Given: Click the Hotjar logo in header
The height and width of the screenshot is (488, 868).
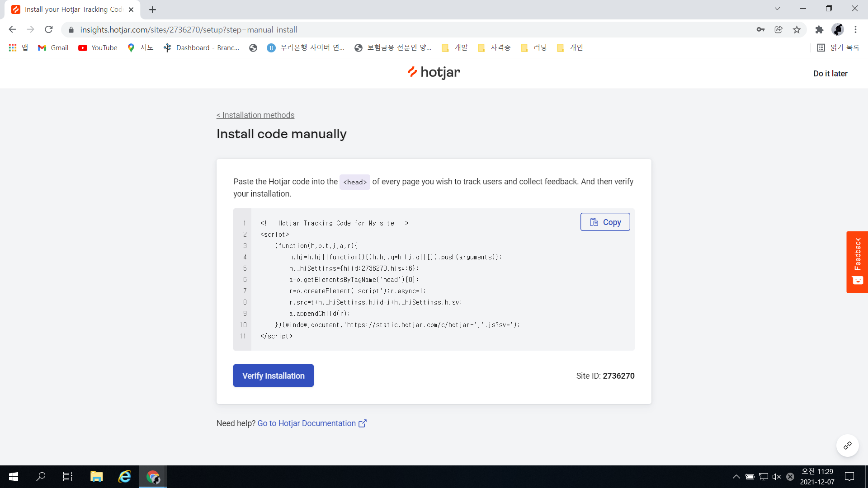Looking at the screenshot, I should coord(434,72).
